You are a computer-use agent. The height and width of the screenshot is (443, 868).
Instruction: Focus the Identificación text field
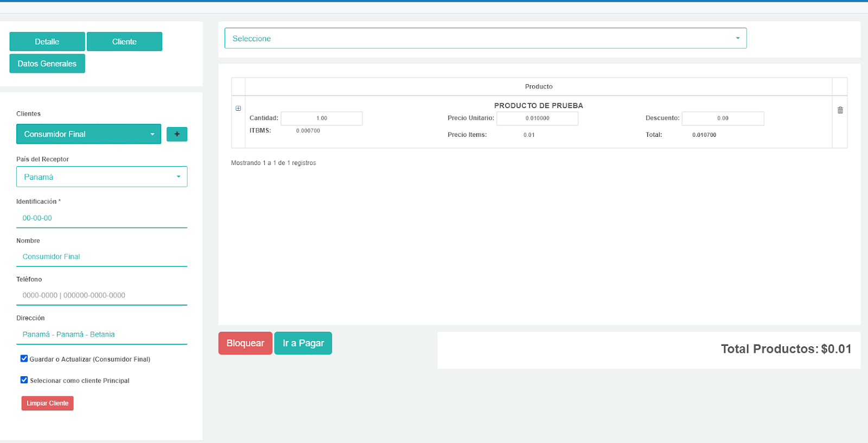101,218
